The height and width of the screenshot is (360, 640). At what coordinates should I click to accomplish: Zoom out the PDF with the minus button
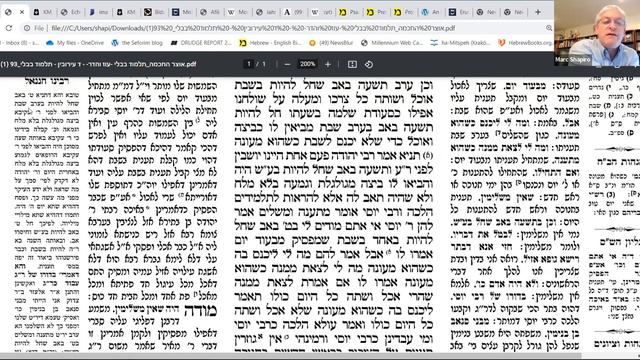[x=287, y=64]
